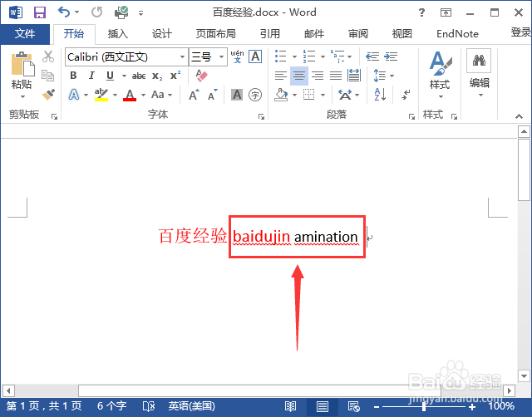Click the zoom level 100%
532x417 pixels.
501,406
